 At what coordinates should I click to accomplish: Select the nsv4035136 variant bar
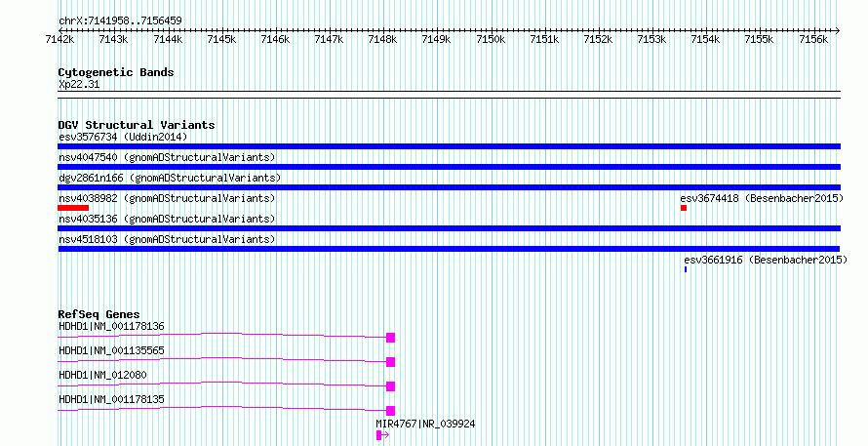[449, 228]
